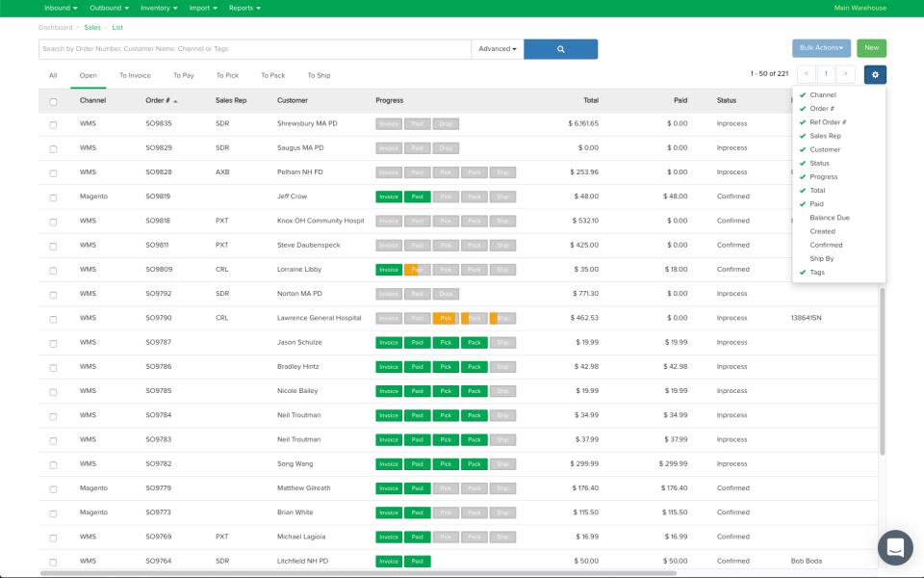This screenshot has width=924, height=578.
Task: Open the Bulk Actions dropdown
Action: coord(820,47)
